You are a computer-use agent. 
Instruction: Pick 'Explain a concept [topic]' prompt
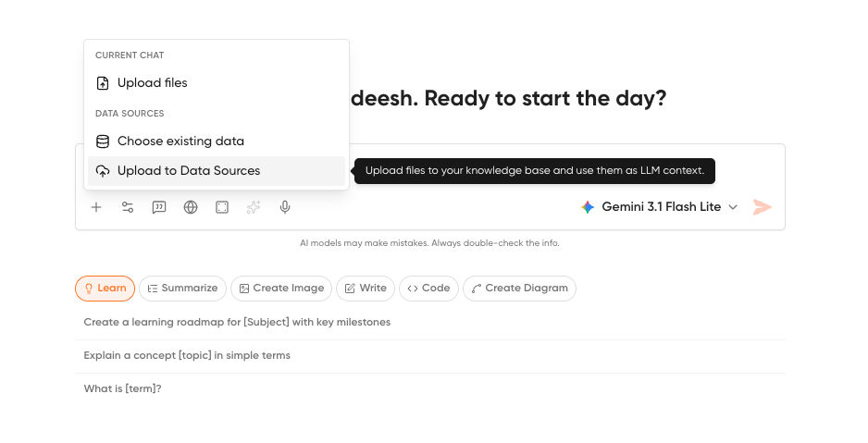tap(430, 356)
